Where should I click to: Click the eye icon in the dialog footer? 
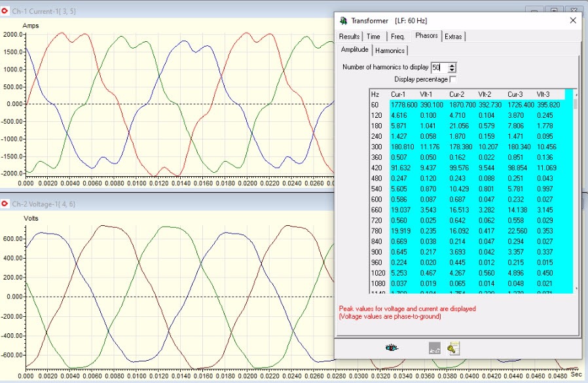click(391, 348)
